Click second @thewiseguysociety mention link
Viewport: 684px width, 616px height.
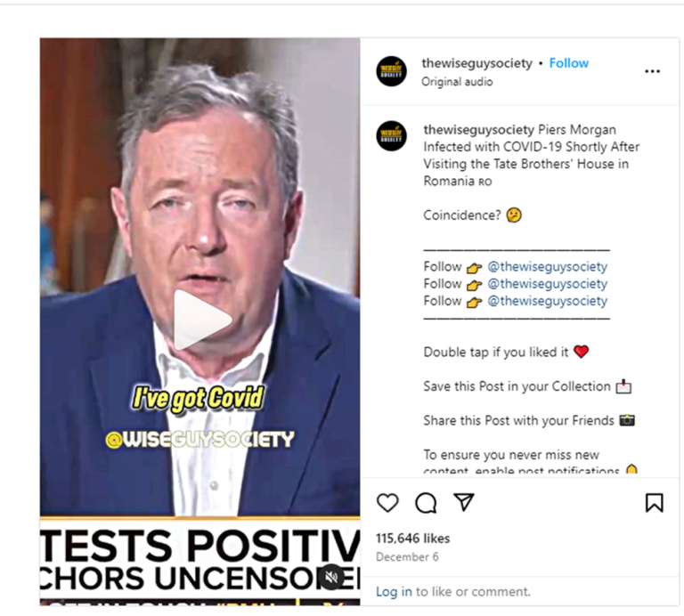pos(548,284)
